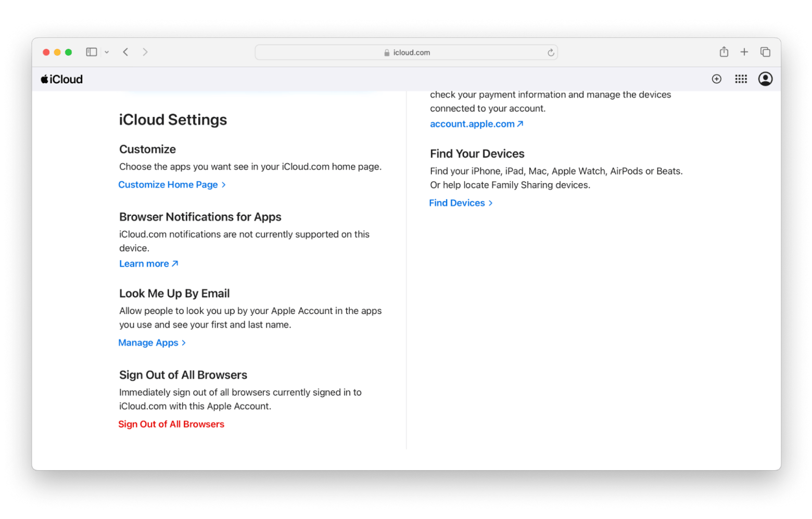This screenshot has width=812, height=519.
Task: Open account.apple.com external link
Action: click(x=476, y=124)
